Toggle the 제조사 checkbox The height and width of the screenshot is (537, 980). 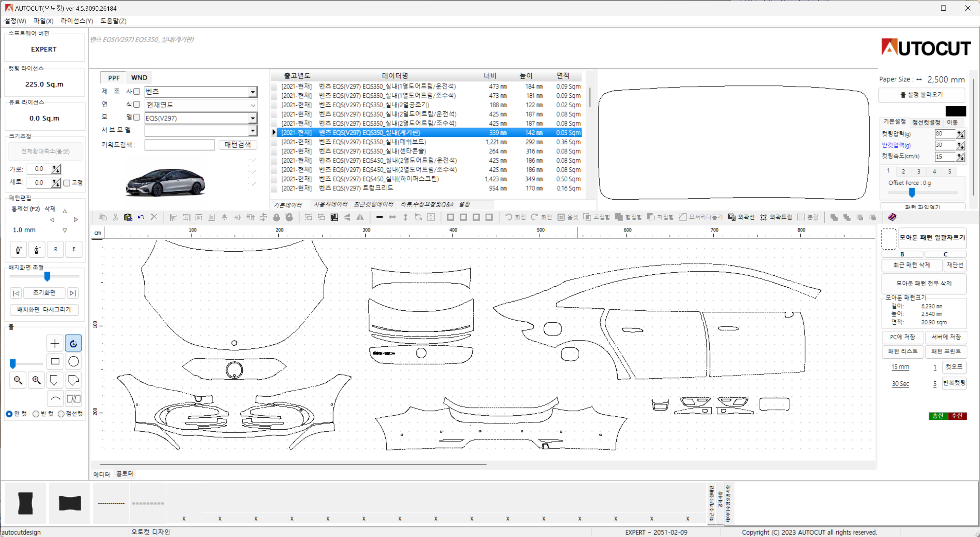(136, 91)
